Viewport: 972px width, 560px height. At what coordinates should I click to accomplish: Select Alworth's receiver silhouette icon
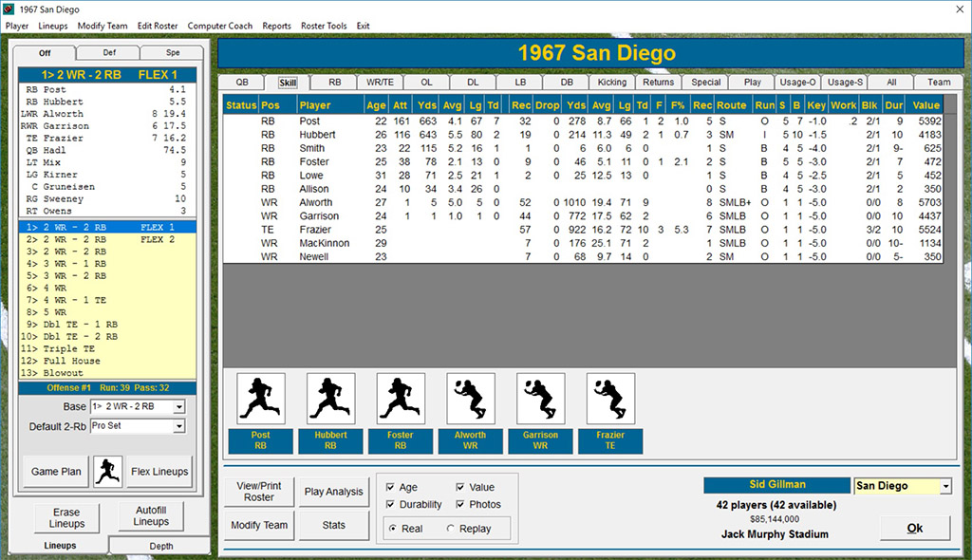471,398
